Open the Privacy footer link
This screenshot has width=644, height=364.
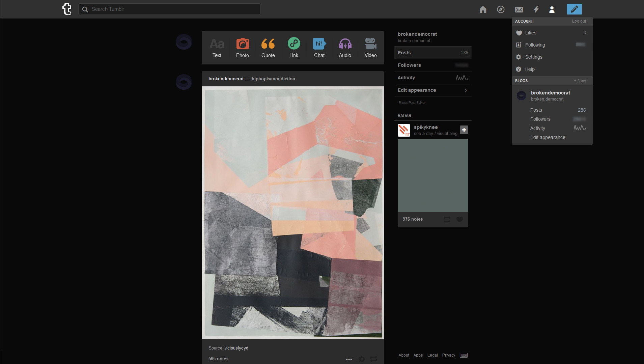pyautogui.click(x=449, y=355)
